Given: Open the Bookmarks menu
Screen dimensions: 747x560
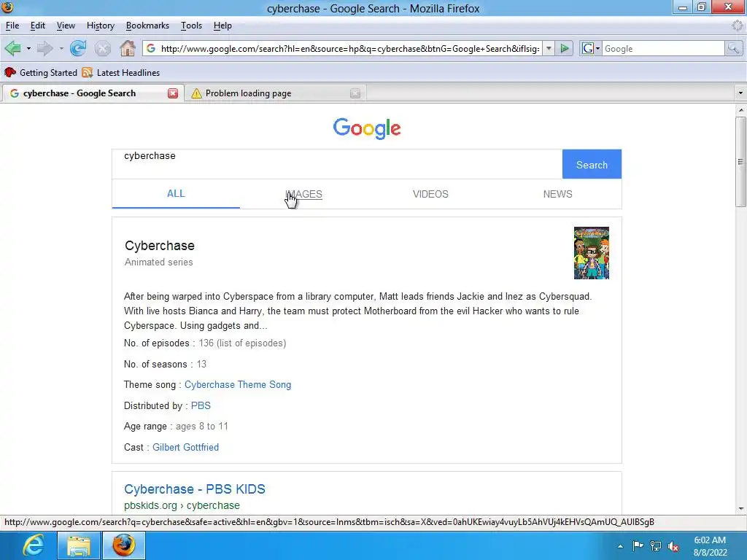Looking at the screenshot, I should (x=147, y=26).
